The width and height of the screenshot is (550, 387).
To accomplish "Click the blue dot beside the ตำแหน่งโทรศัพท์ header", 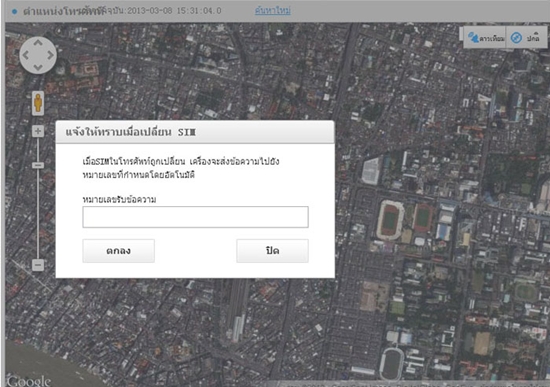I will click(x=14, y=12).
